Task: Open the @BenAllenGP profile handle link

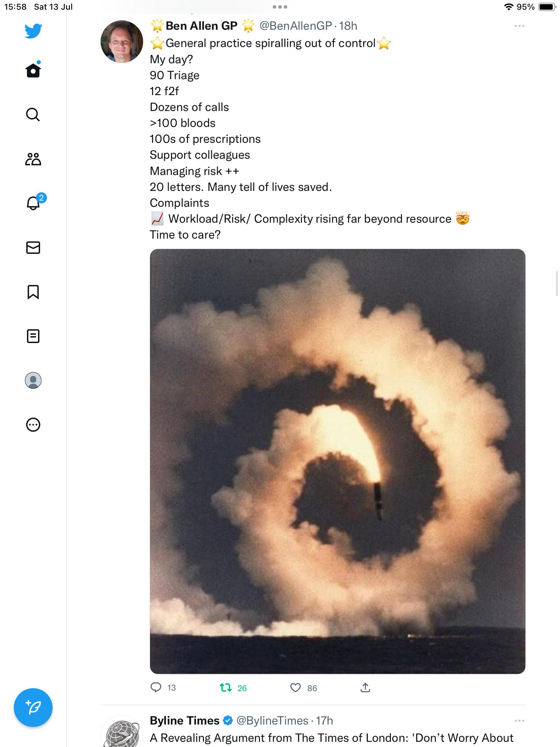Action: pos(296,26)
